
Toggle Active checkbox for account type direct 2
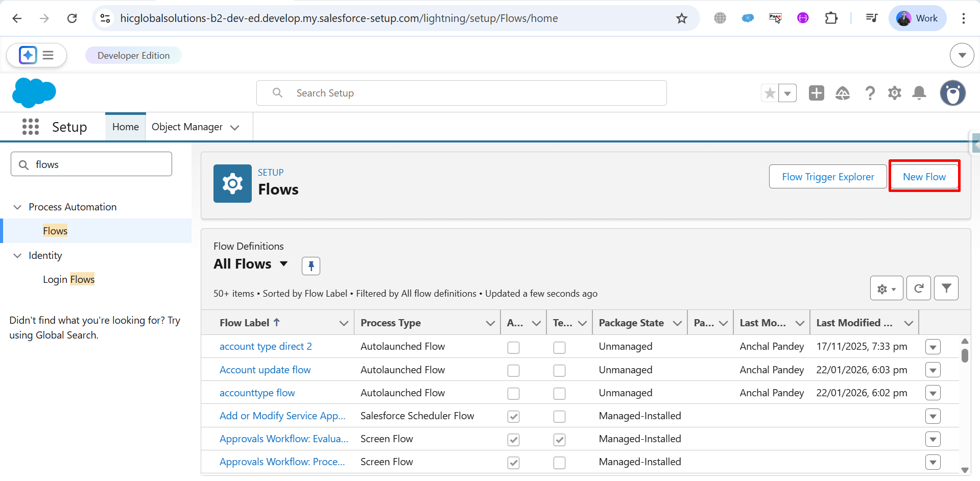(x=513, y=347)
